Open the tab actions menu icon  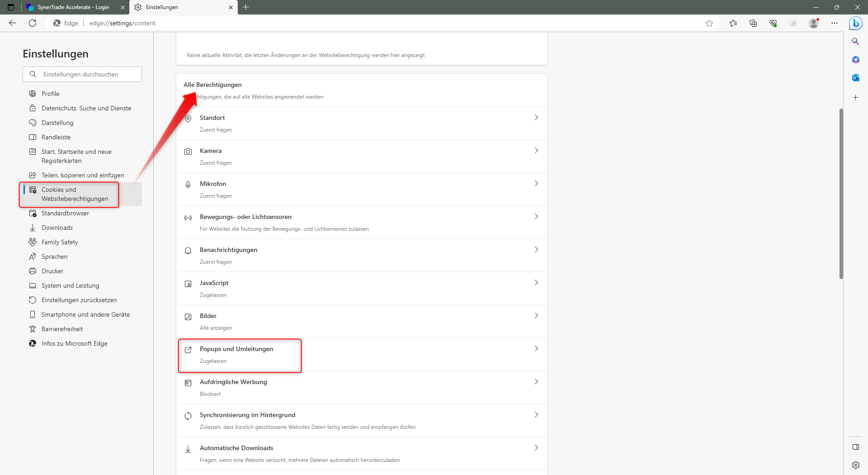pos(11,7)
